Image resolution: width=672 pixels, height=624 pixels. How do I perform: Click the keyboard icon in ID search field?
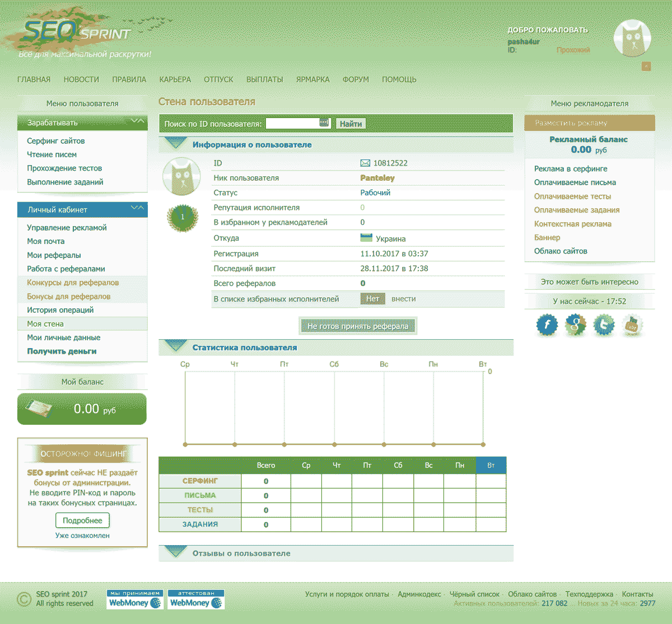point(324,123)
